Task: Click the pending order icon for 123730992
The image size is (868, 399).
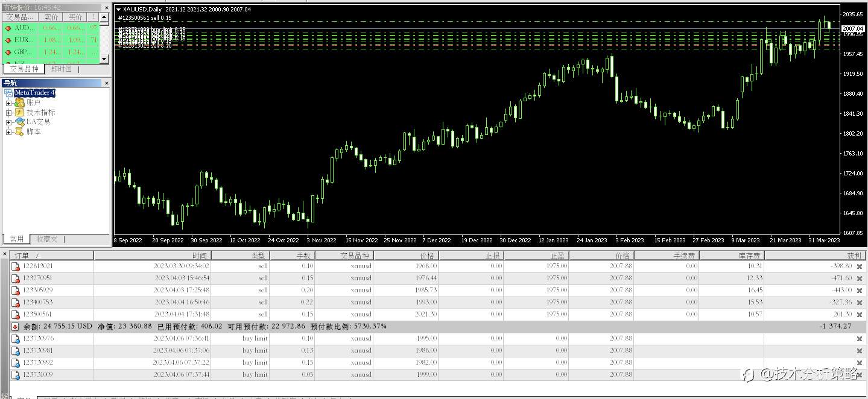Action: [x=16, y=362]
